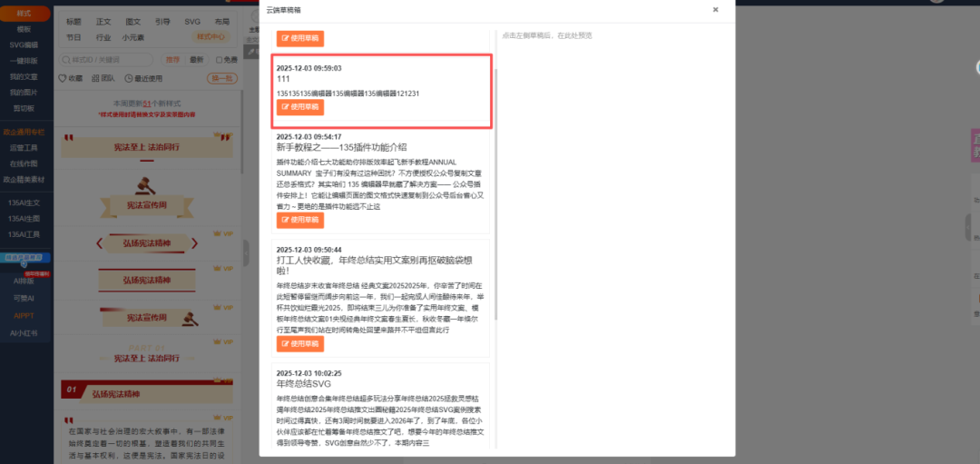Open 最近使用 with the clock icon
This screenshot has height=464, width=980.
point(143,78)
